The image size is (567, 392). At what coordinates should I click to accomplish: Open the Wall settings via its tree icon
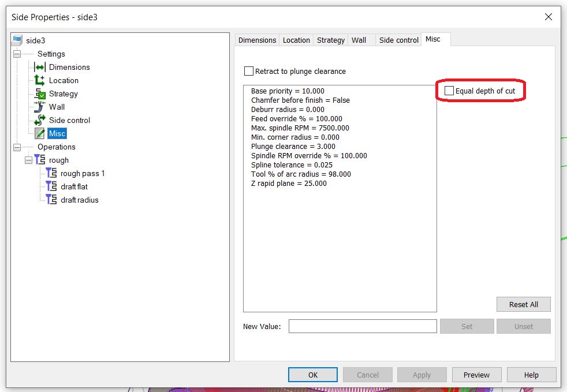[40, 107]
